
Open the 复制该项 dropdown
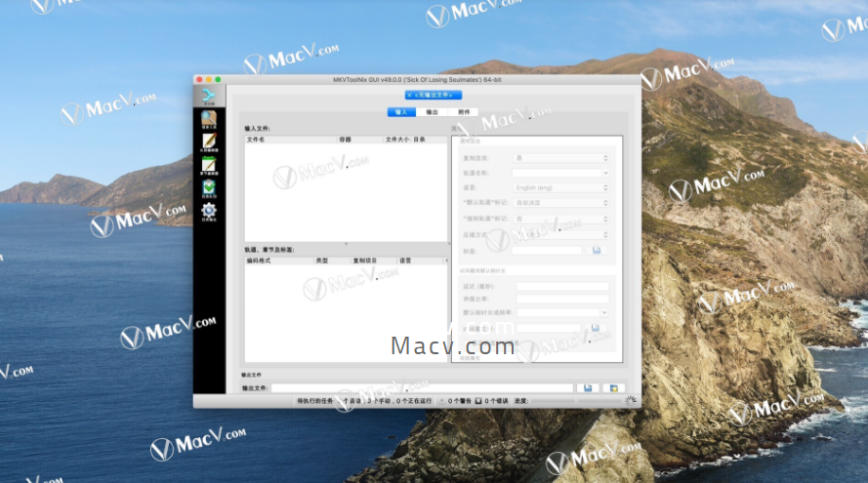click(560, 158)
